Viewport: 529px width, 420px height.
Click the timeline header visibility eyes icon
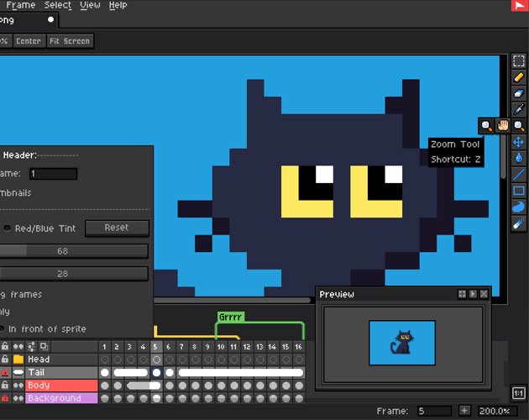click(x=18, y=346)
